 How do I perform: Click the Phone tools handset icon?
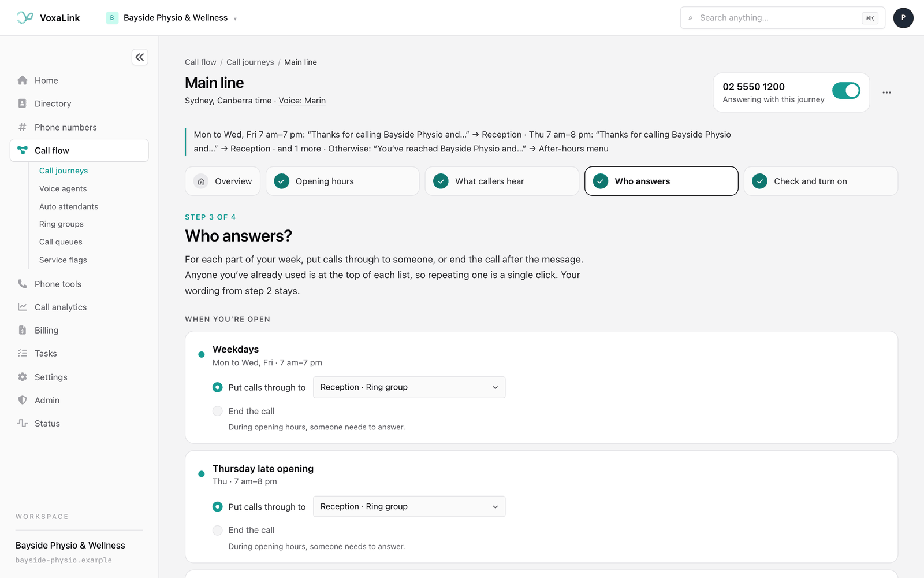click(23, 284)
